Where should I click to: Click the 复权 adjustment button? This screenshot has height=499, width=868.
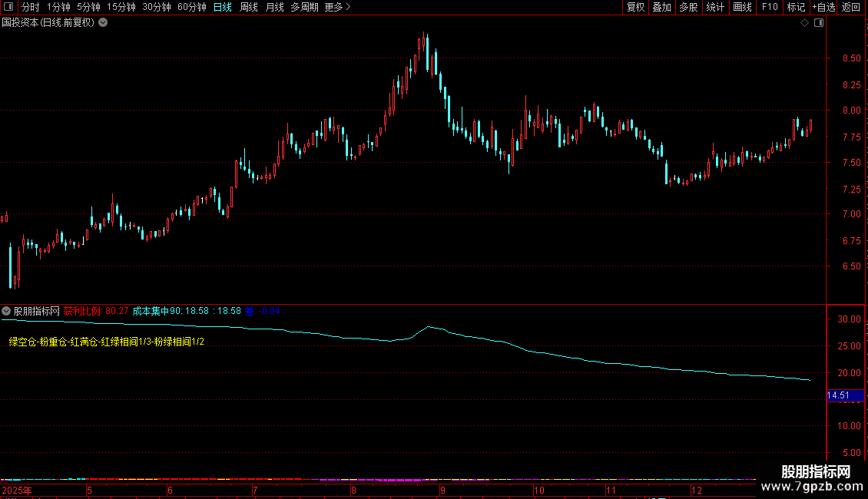[x=636, y=7]
